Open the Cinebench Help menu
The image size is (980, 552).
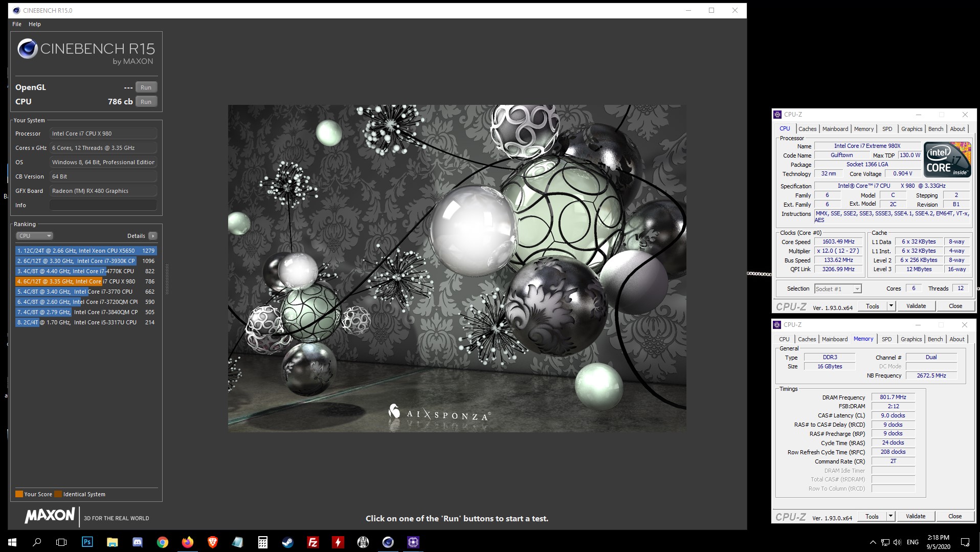(35, 24)
